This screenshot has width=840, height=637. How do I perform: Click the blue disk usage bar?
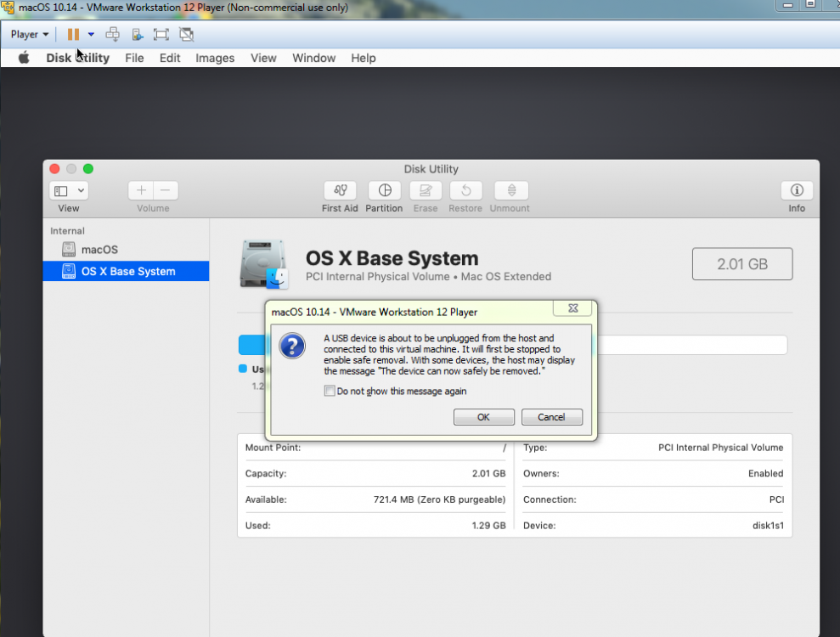(x=251, y=345)
